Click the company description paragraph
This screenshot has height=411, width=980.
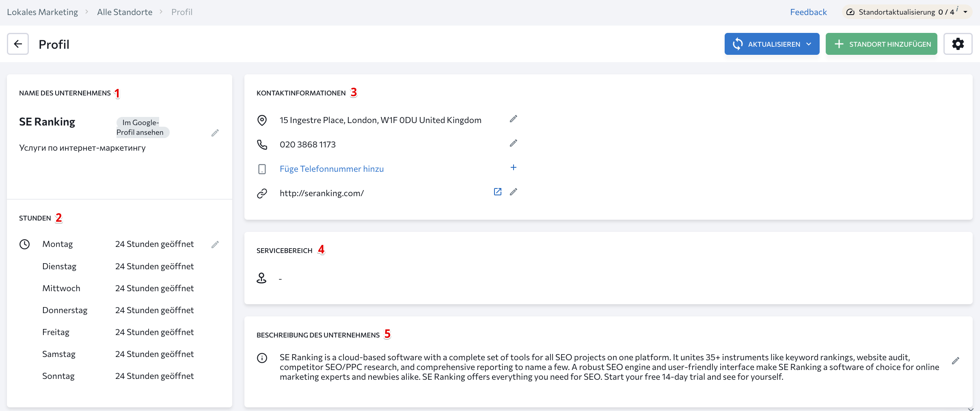tap(609, 367)
